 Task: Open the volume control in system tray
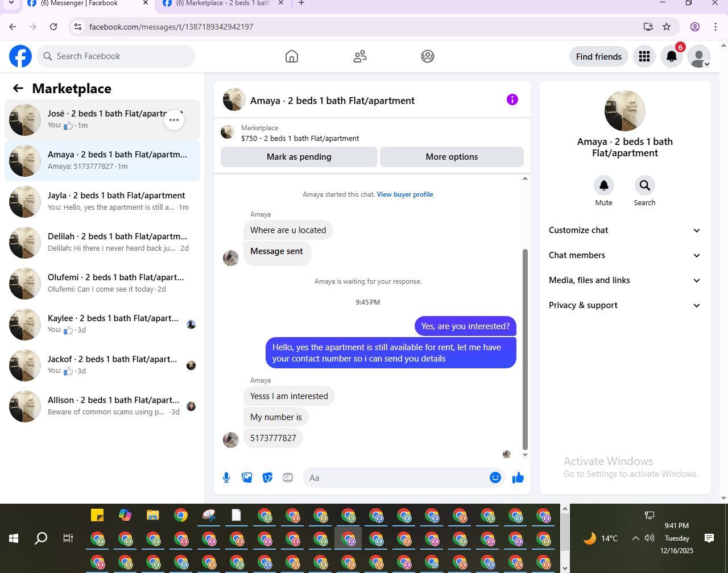pos(650,538)
